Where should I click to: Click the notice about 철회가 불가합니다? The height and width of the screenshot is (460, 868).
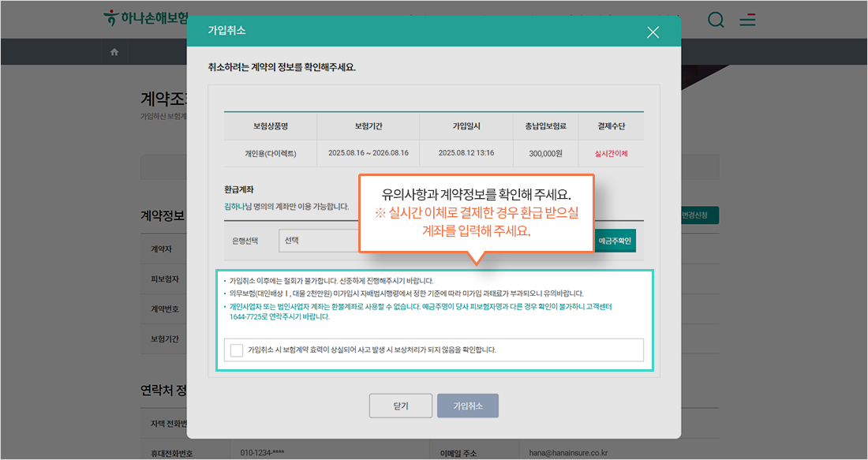click(331, 281)
